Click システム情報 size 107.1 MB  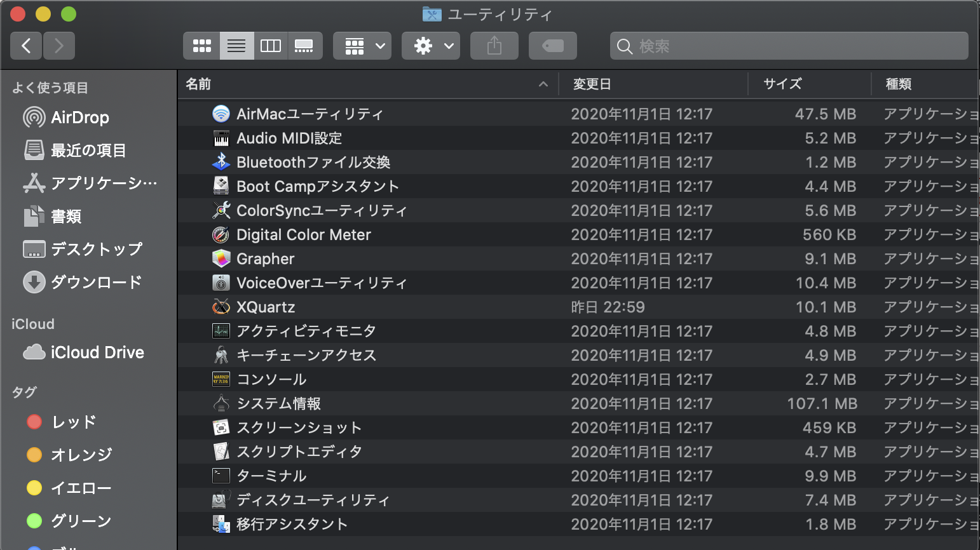[x=822, y=404]
